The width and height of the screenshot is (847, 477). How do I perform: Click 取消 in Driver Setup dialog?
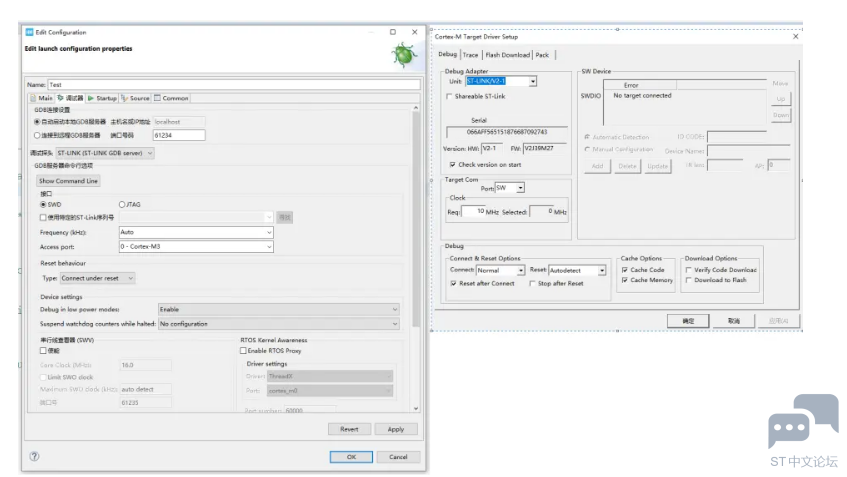(734, 321)
